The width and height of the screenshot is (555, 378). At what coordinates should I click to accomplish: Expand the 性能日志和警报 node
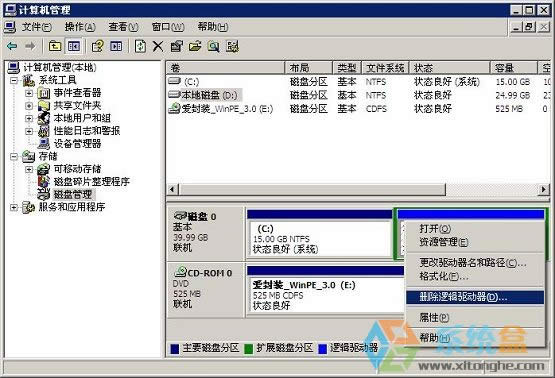coord(29,131)
